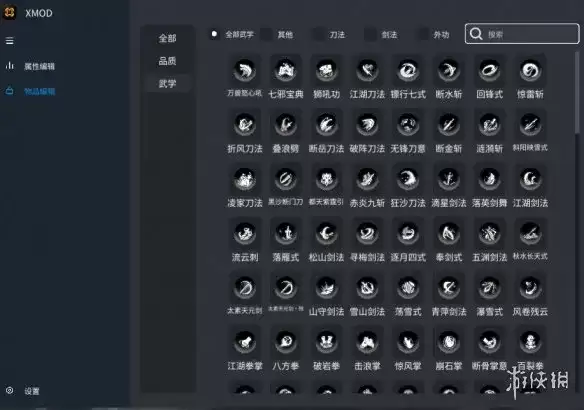Pick the 奉剑式 skill icon

click(x=449, y=233)
